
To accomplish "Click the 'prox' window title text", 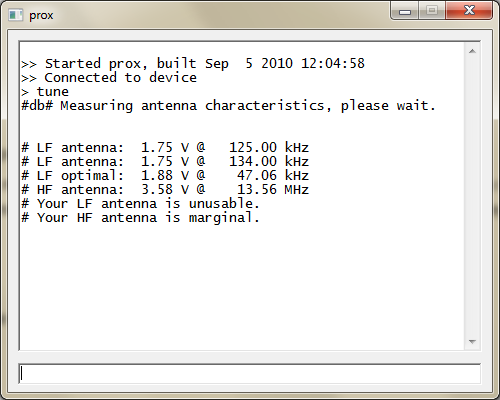I will pyautogui.click(x=41, y=16).
